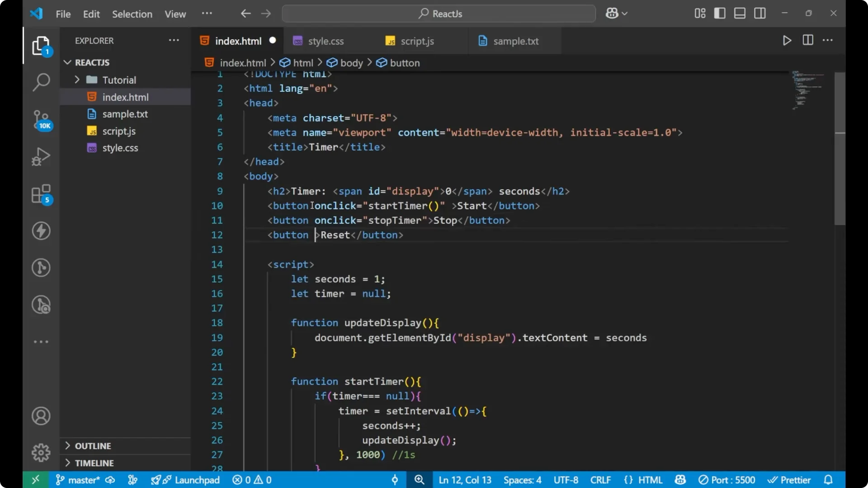
Task: Open the Search panel
Action: [41, 82]
